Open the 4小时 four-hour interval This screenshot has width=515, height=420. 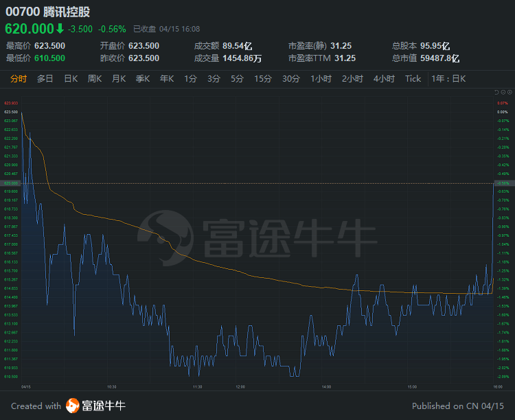[384, 79]
